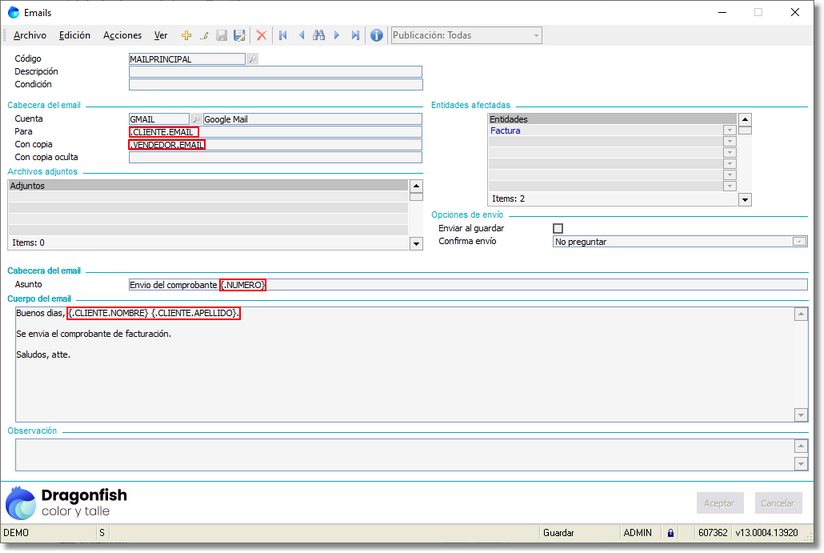Click the Observación scroll down arrow
This screenshot has width=824, height=553.
[800, 463]
